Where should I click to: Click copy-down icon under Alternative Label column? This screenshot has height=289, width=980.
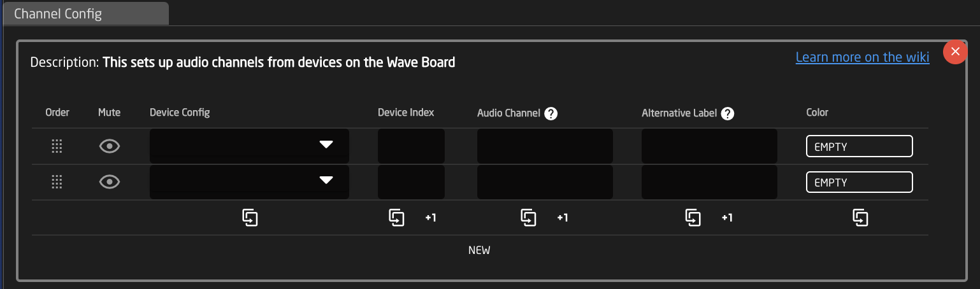693,218
